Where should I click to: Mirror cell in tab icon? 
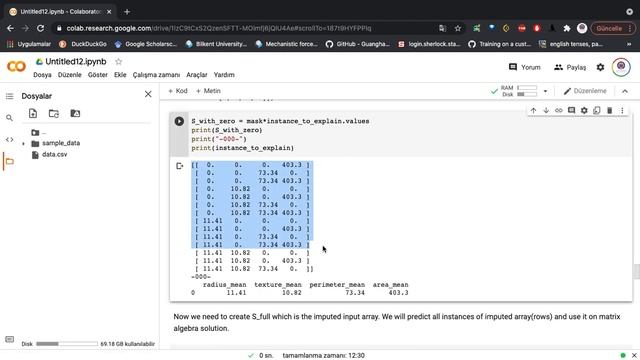tap(597, 111)
